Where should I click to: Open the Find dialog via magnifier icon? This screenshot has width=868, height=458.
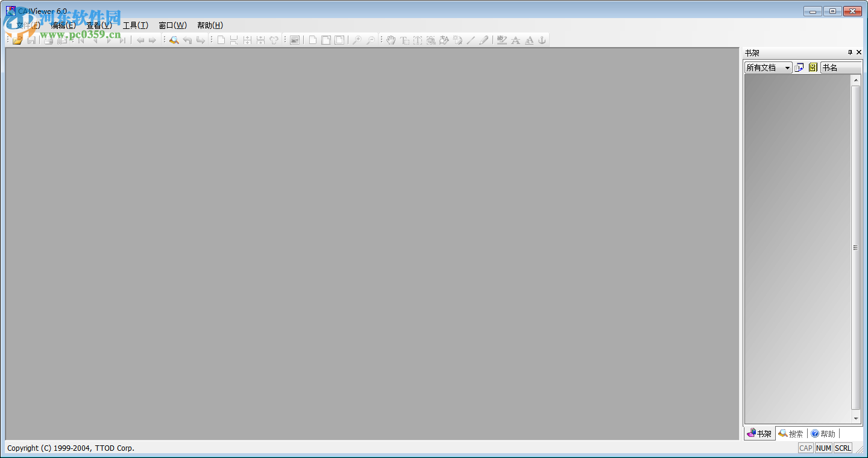[x=174, y=40]
